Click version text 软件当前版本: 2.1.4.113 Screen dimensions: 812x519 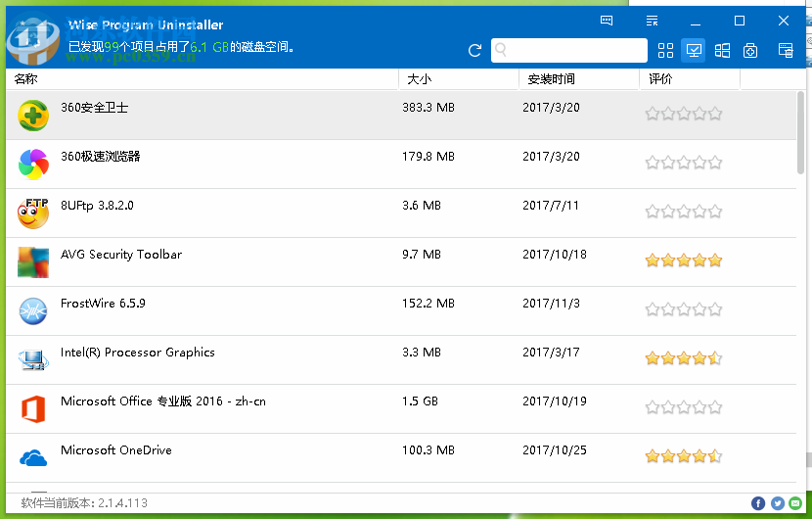coord(84,503)
